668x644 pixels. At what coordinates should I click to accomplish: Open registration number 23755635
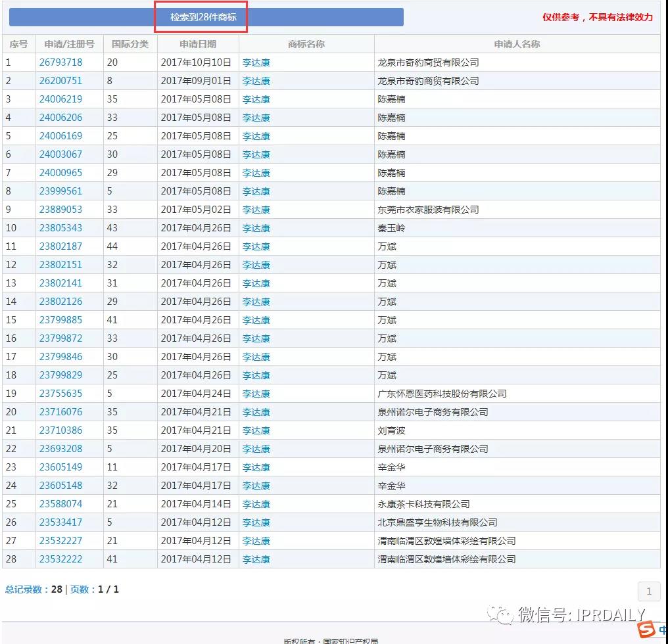click(x=60, y=394)
